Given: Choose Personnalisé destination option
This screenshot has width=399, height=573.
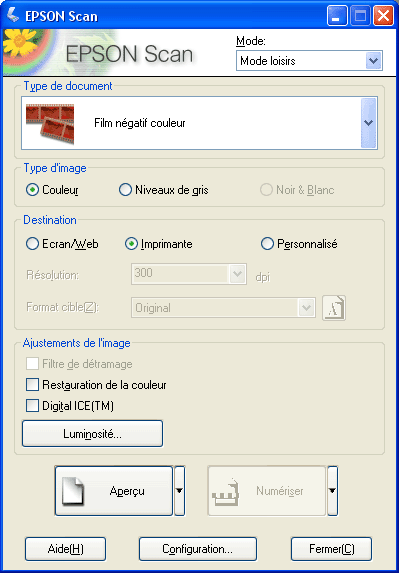Looking at the screenshot, I should pos(299,244).
